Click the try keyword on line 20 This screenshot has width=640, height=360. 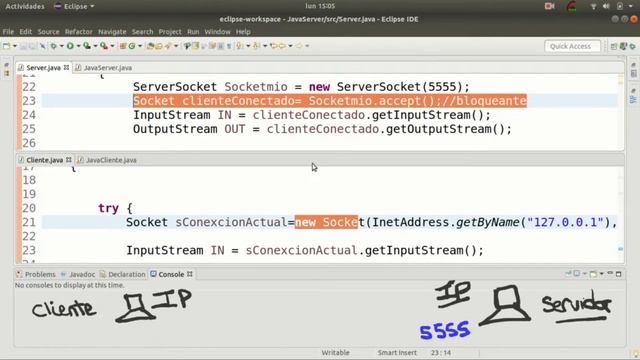click(x=108, y=209)
